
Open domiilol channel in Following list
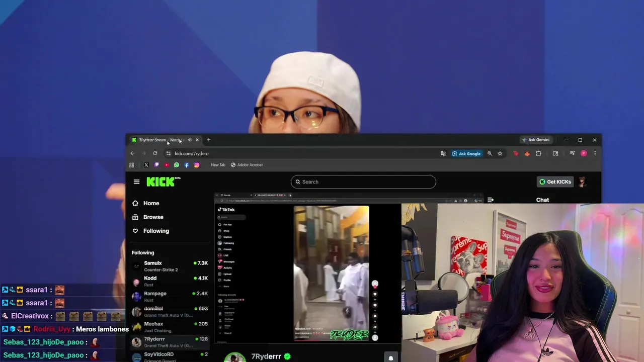[170, 311]
